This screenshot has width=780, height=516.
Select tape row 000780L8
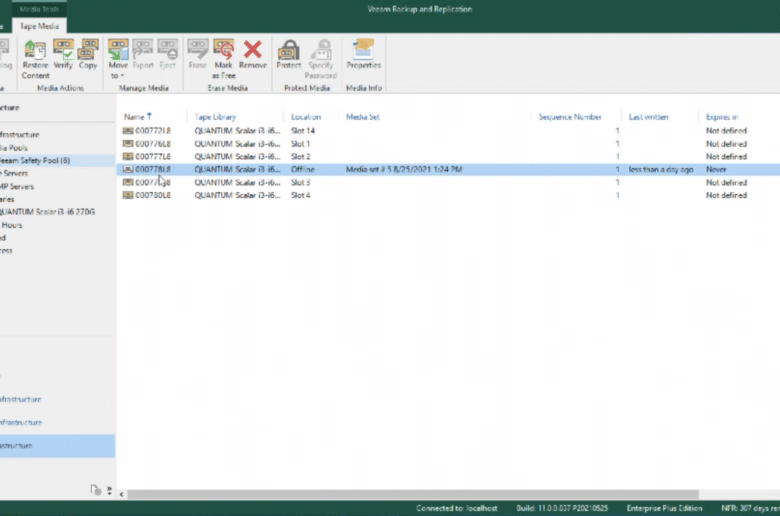tap(448, 196)
